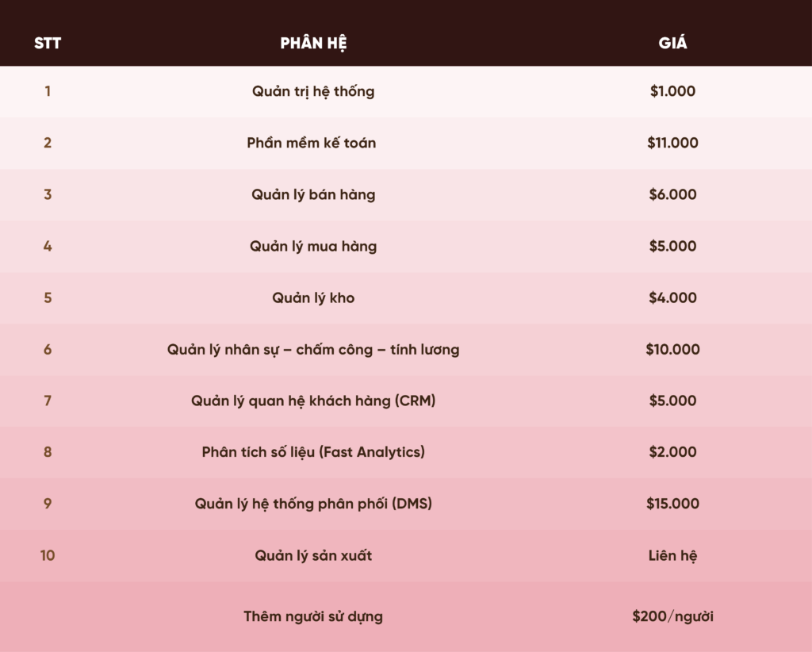Click the STT column header
Screen dimensions: 812x652
coord(48,43)
